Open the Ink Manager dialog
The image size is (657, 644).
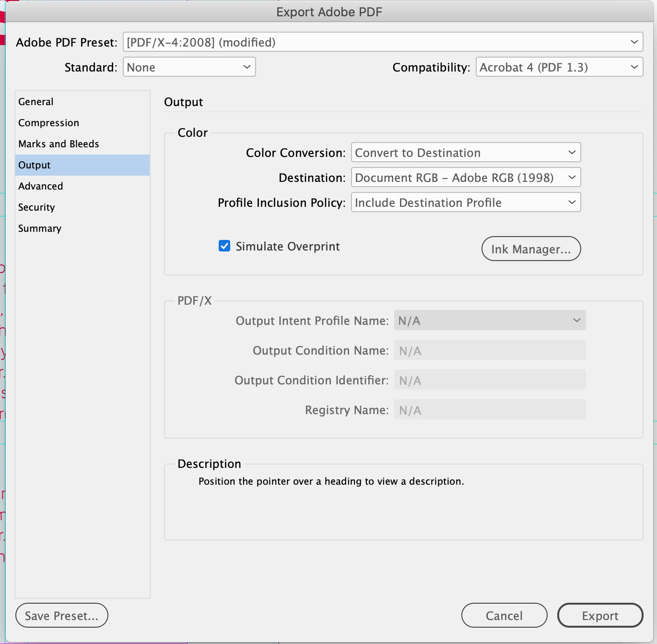(531, 249)
